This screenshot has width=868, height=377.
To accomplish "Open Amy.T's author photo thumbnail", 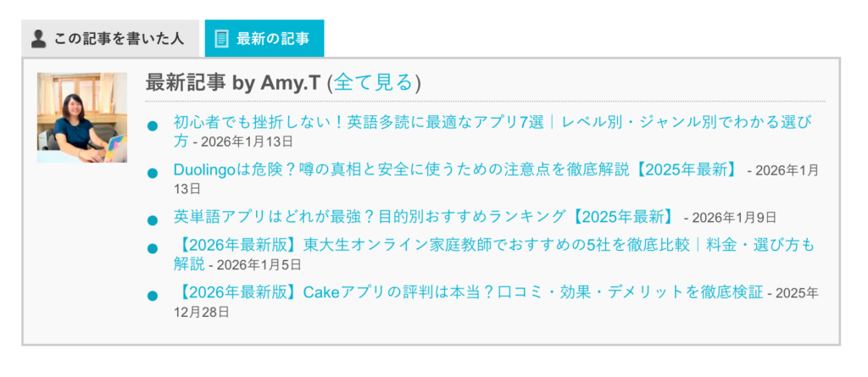I will coord(82,117).
